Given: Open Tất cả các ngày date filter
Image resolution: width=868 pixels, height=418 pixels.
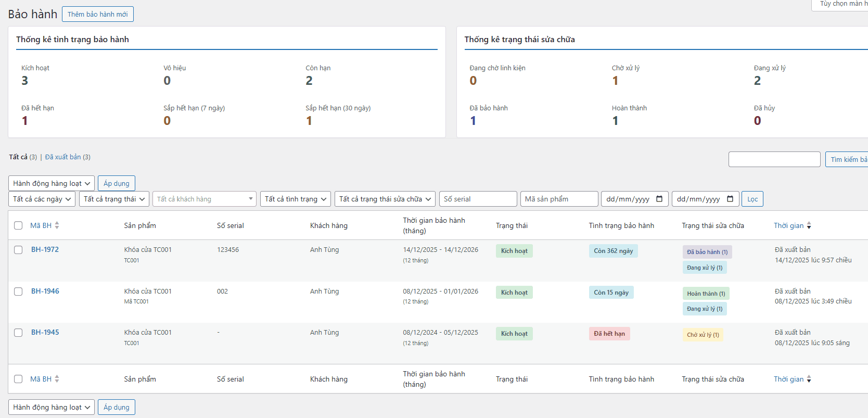Looking at the screenshot, I should 42,199.
